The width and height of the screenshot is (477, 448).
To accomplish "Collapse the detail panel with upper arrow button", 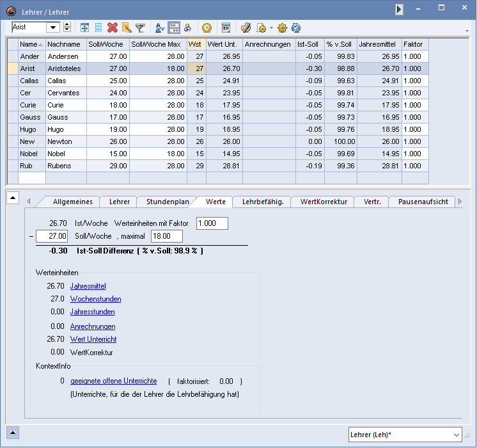I will (x=13, y=198).
